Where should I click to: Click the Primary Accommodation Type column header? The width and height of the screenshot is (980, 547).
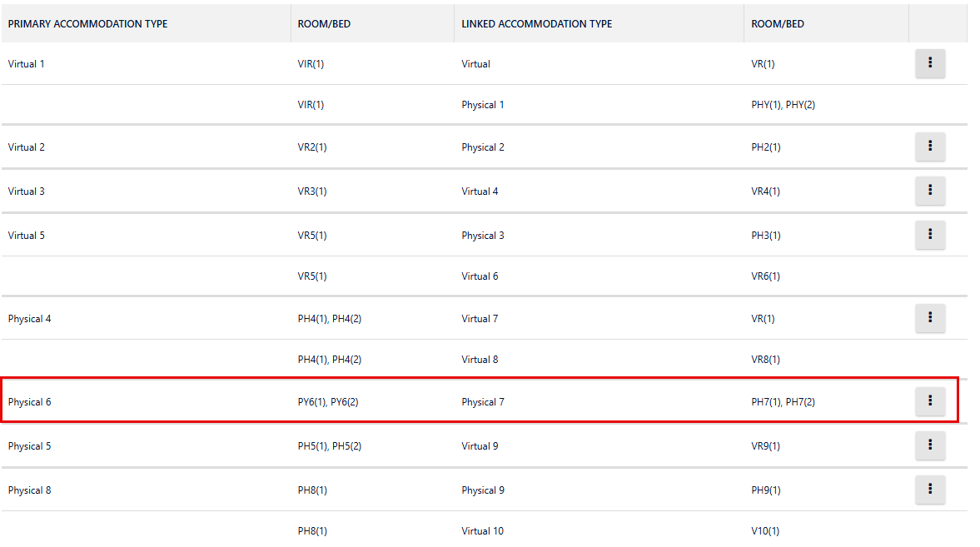pos(87,24)
